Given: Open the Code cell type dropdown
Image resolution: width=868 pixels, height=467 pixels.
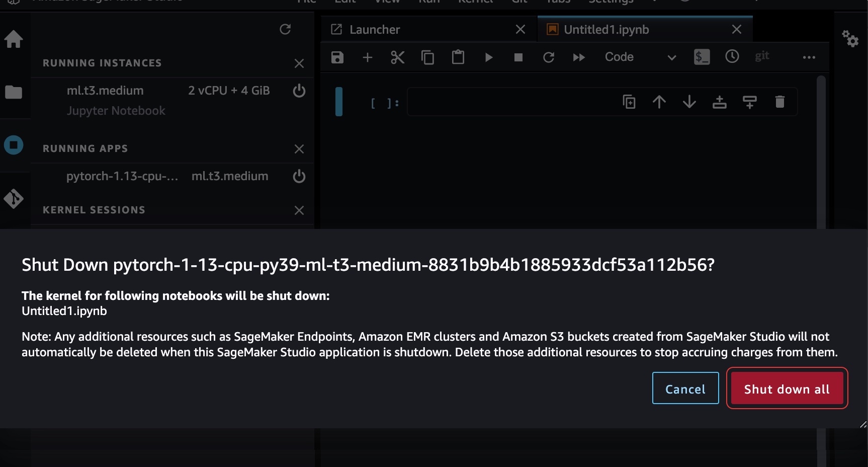Looking at the screenshot, I should point(640,57).
